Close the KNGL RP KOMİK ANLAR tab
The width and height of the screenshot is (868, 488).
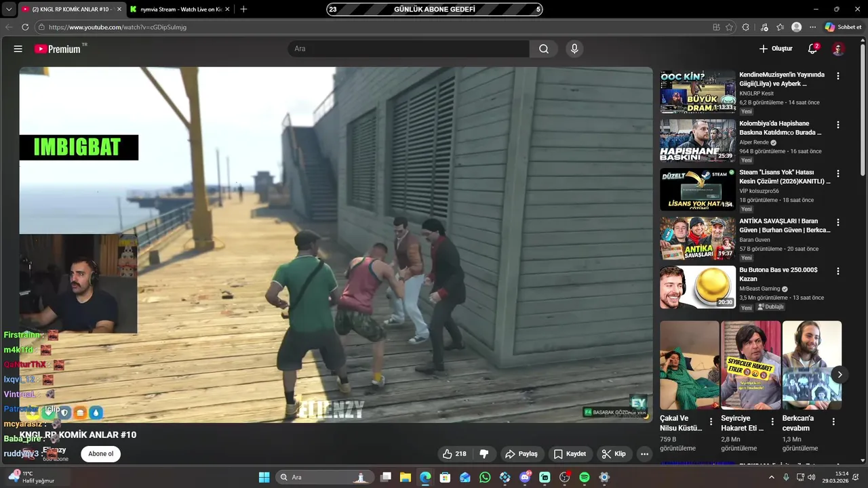tap(119, 9)
